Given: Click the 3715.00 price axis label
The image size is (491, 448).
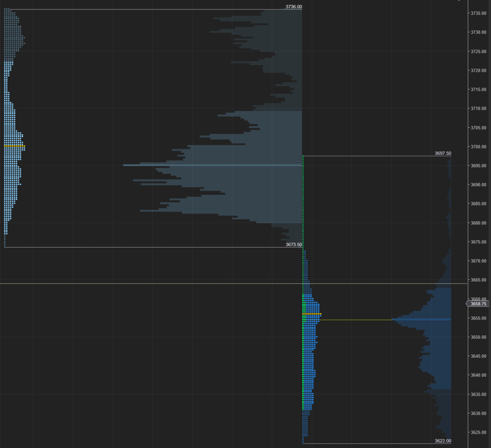Looking at the screenshot, I should pos(478,89).
